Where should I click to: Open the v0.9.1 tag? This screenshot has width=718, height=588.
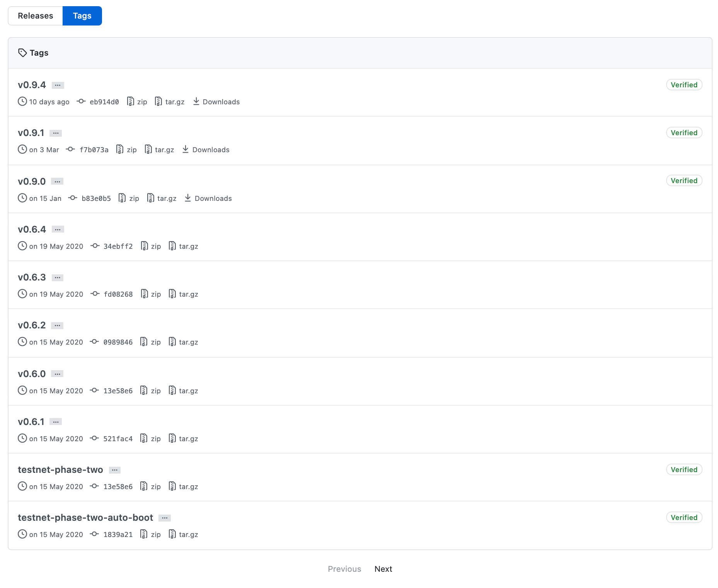(31, 133)
